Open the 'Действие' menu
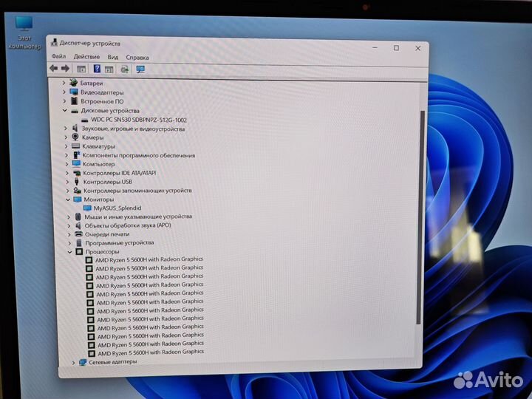 pos(86,57)
